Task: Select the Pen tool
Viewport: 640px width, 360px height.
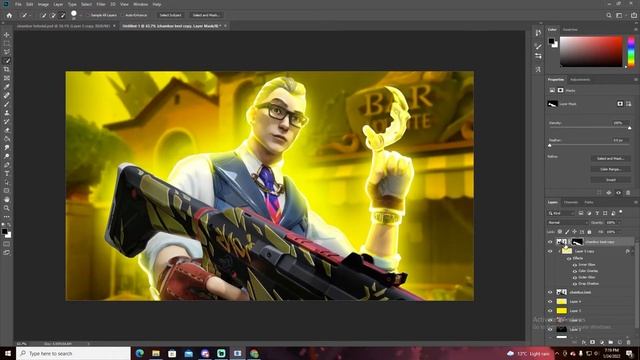Action: [7, 165]
